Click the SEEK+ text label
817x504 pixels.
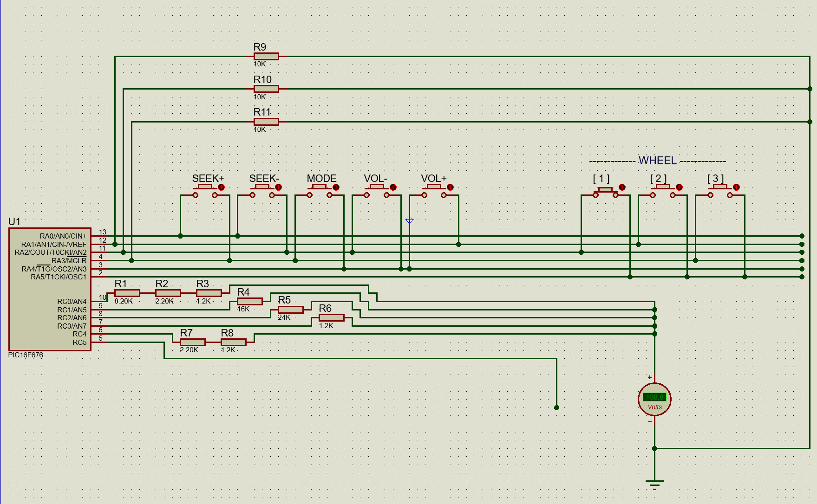pyautogui.click(x=208, y=179)
